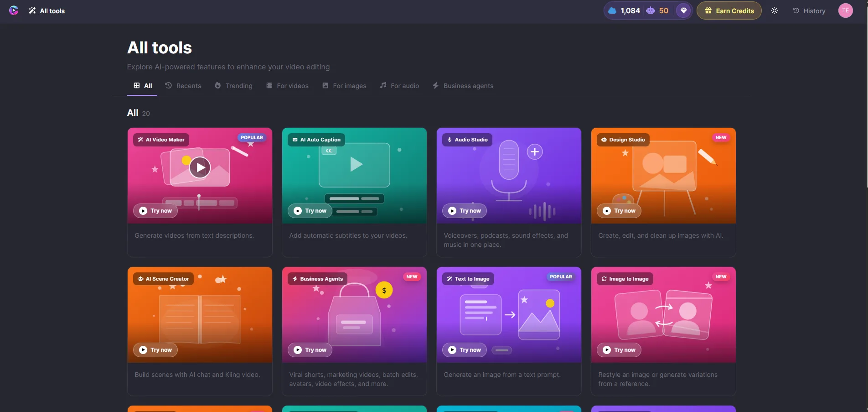Click 'Generate an image from a text prompt.'
This screenshot has width=868, height=412.
(502, 375)
